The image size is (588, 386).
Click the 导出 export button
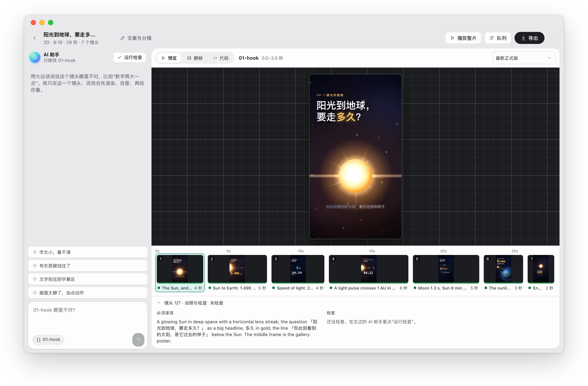tap(529, 38)
